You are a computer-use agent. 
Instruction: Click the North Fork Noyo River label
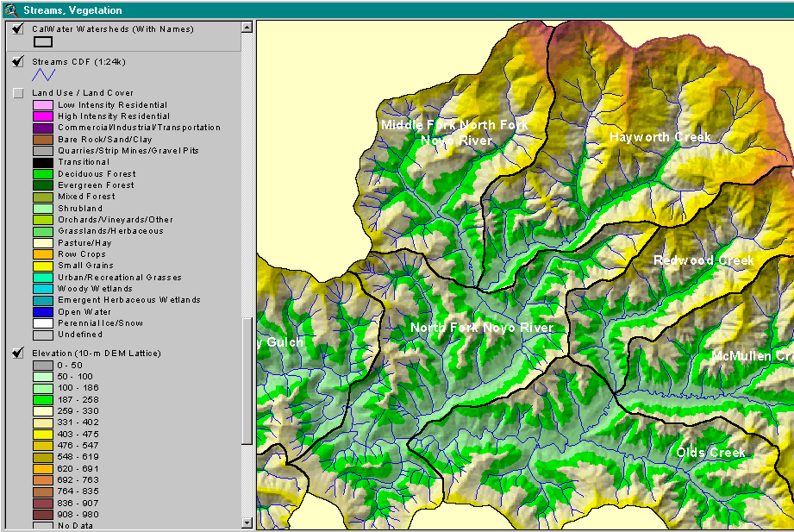(x=482, y=328)
